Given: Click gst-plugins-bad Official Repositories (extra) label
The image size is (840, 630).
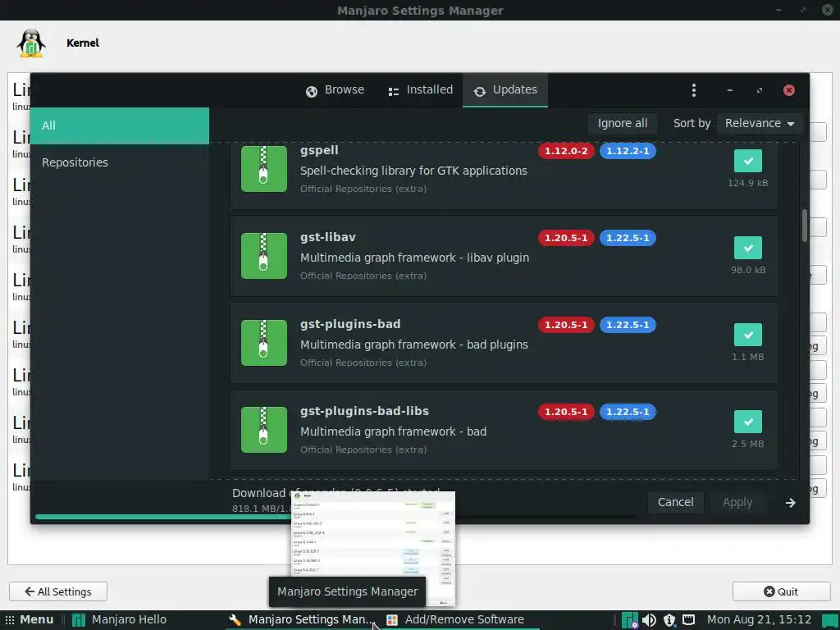Looking at the screenshot, I should tap(363, 363).
